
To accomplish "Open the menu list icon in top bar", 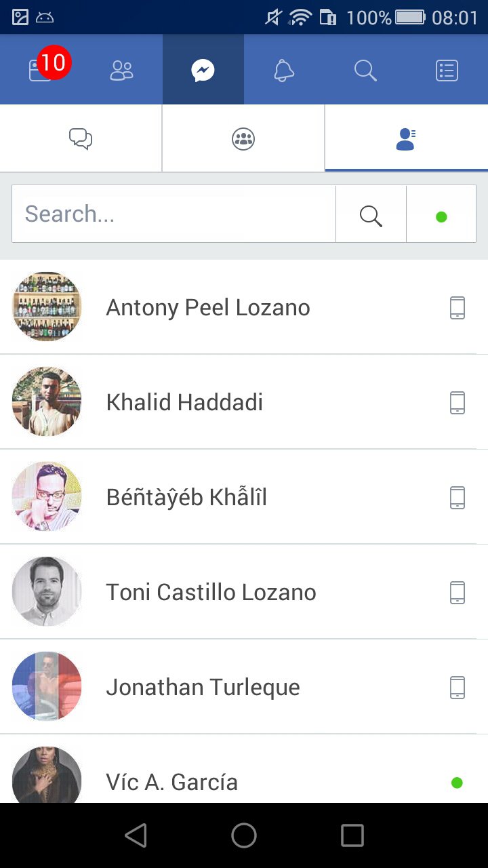I will coord(447,70).
